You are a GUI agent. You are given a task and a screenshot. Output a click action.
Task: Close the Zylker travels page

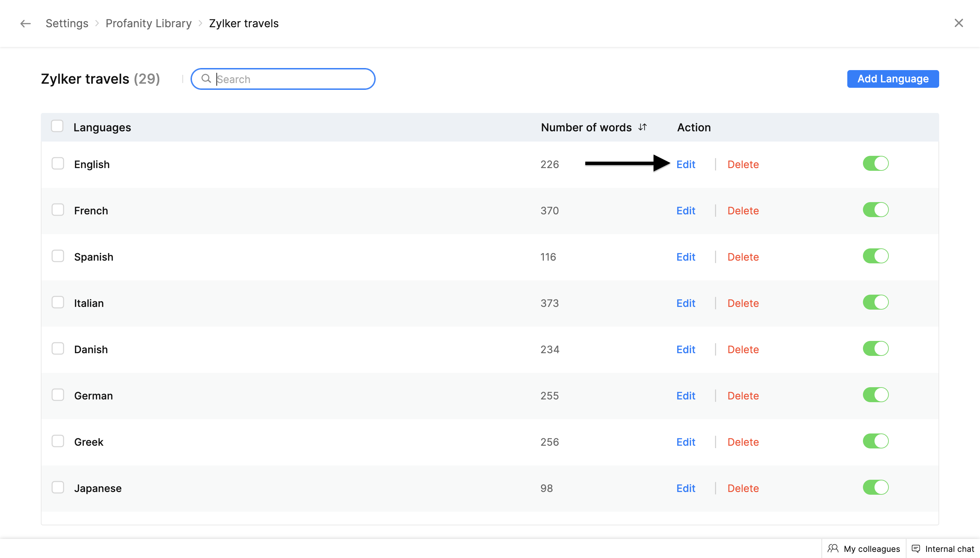(959, 23)
